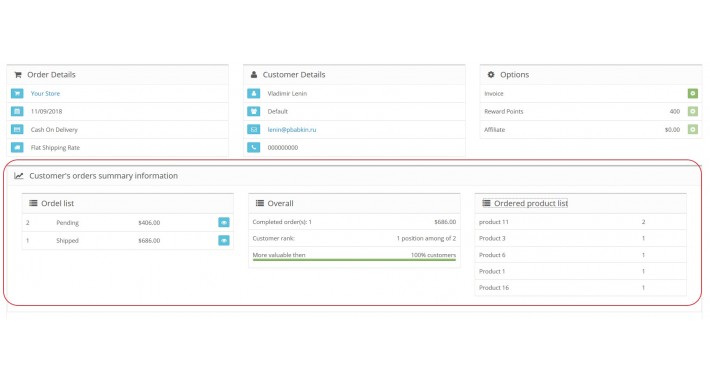Image resolution: width=710 pixels, height=380 pixels.
Task: Click the calendar icon beside 11/09/2018
Action: (x=17, y=111)
